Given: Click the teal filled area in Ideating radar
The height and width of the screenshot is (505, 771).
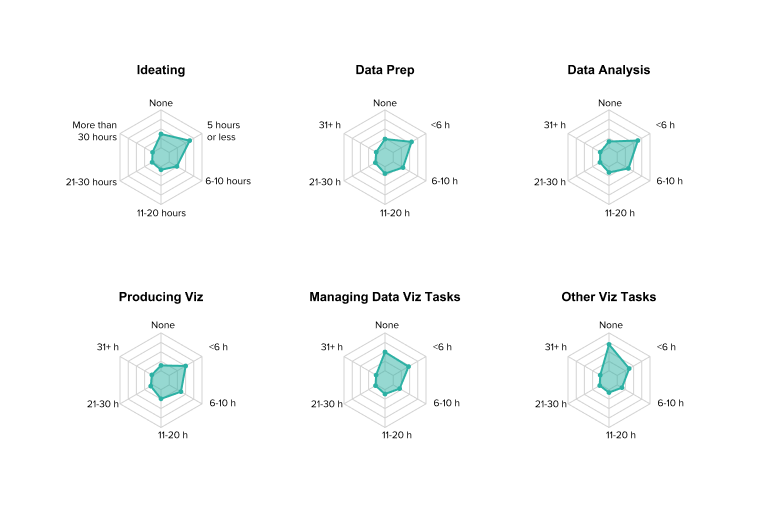Looking at the screenshot, I should click(x=167, y=152).
